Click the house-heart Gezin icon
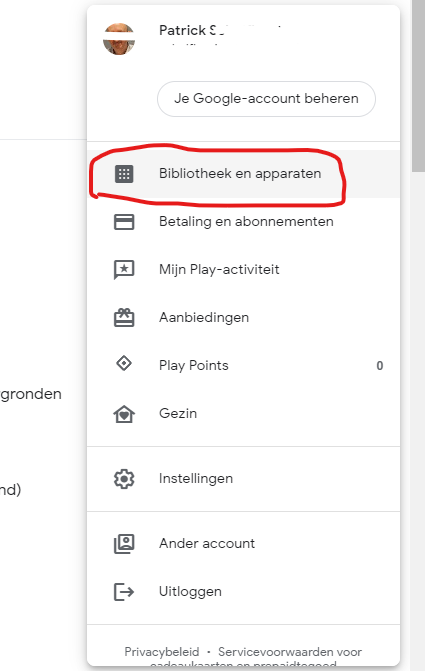The width and height of the screenshot is (425, 671). 124,414
